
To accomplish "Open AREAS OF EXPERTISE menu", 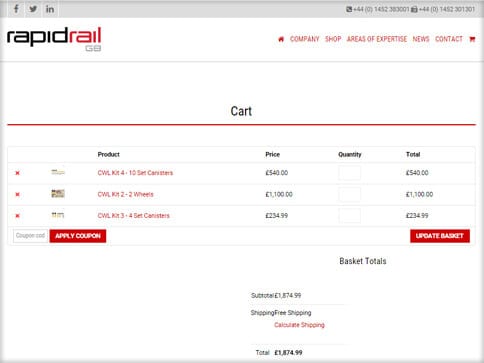I will pos(377,39).
